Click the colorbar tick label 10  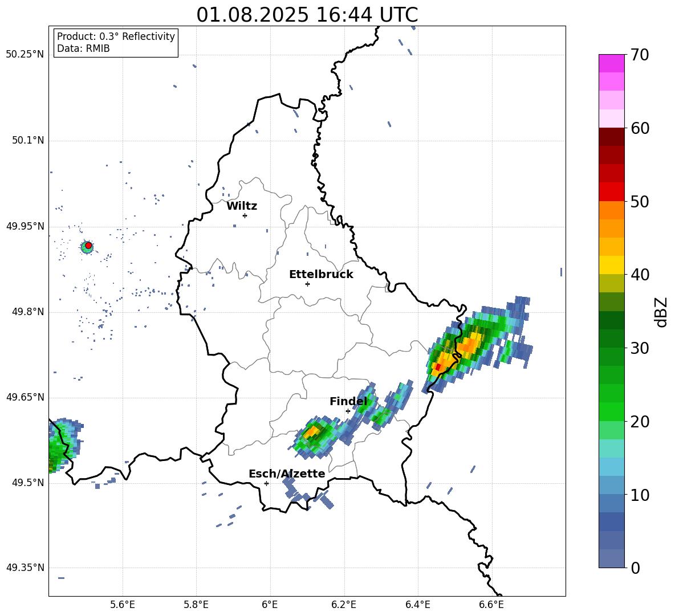(640, 495)
